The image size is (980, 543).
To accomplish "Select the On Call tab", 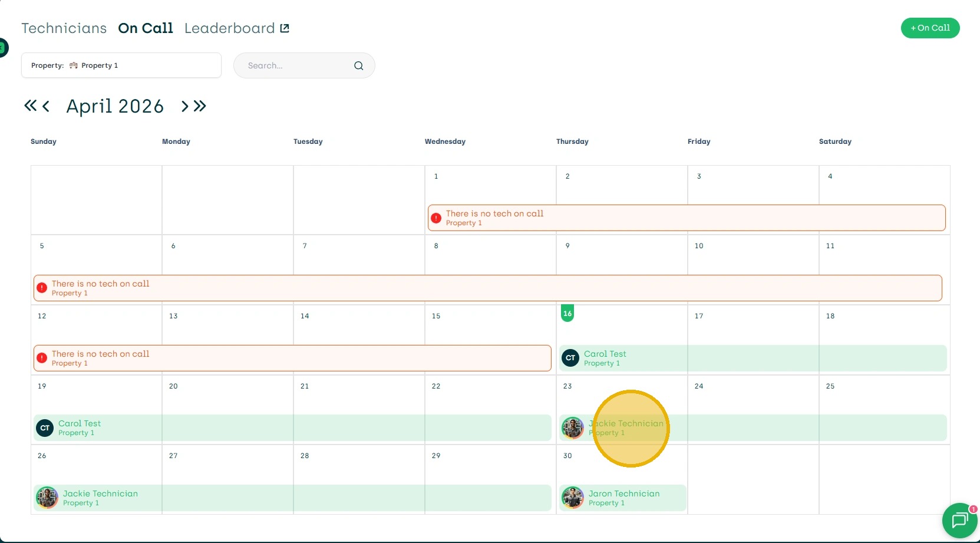I will [146, 28].
